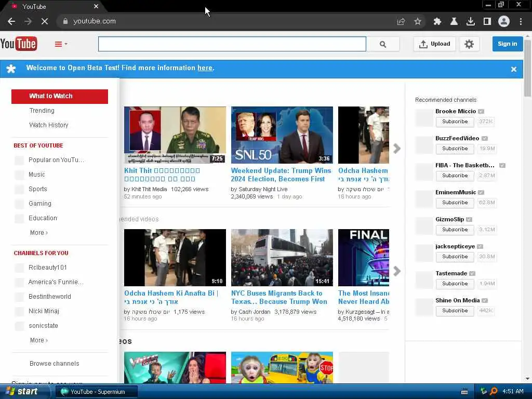This screenshot has width=532, height=399.
Task: Expand More under Channels for You
Action: pyautogui.click(x=38, y=340)
